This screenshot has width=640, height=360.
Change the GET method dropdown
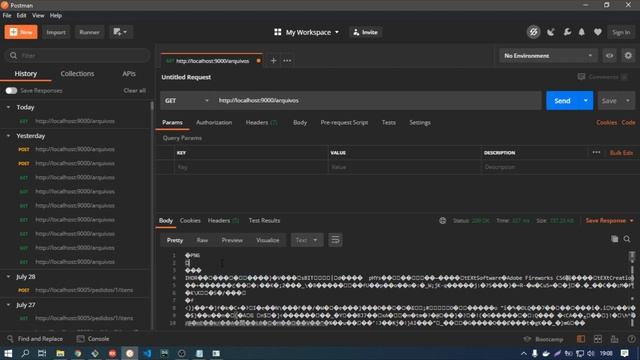[187, 100]
